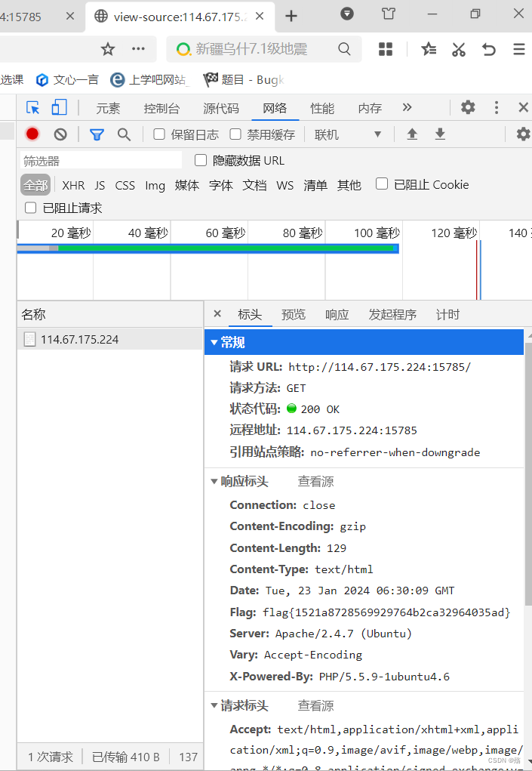Filter requests by CSS type
The height and width of the screenshot is (771, 532).
click(x=125, y=185)
